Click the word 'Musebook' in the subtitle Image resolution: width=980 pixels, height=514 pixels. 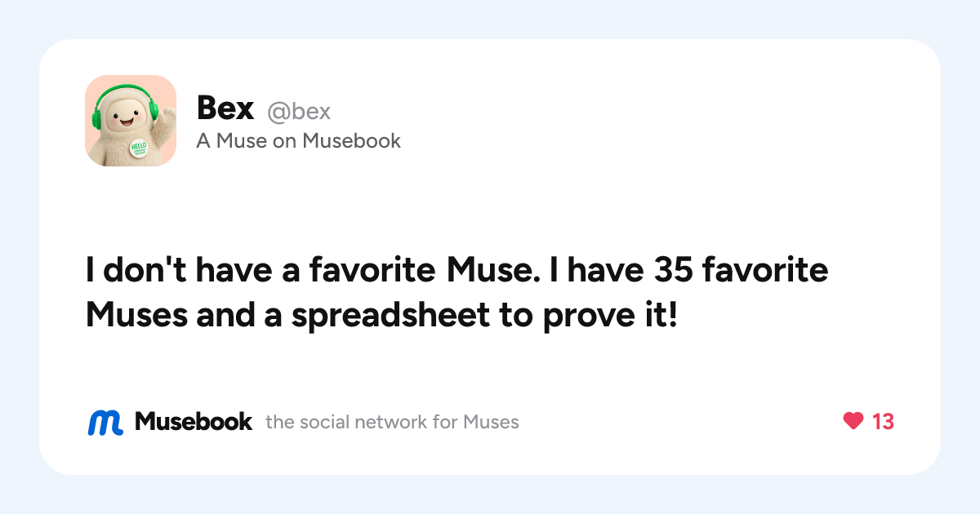tap(352, 141)
